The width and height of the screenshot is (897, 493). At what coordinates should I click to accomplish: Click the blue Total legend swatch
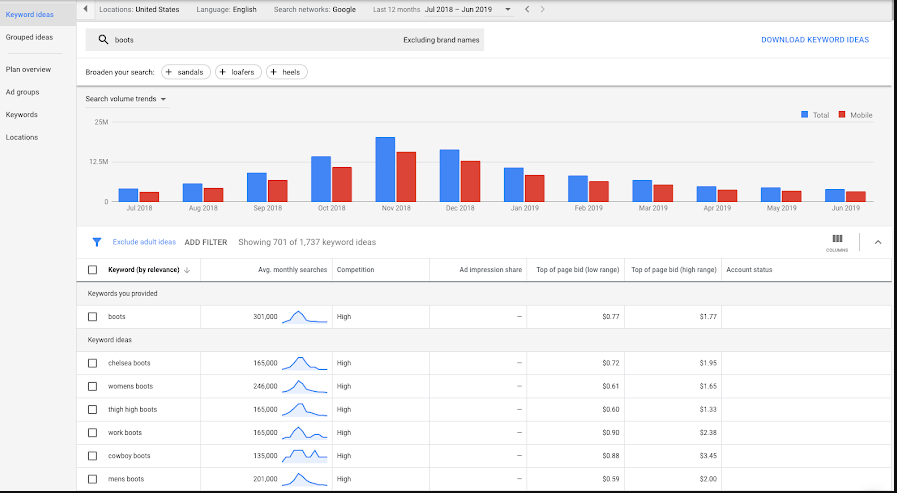[804, 114]
